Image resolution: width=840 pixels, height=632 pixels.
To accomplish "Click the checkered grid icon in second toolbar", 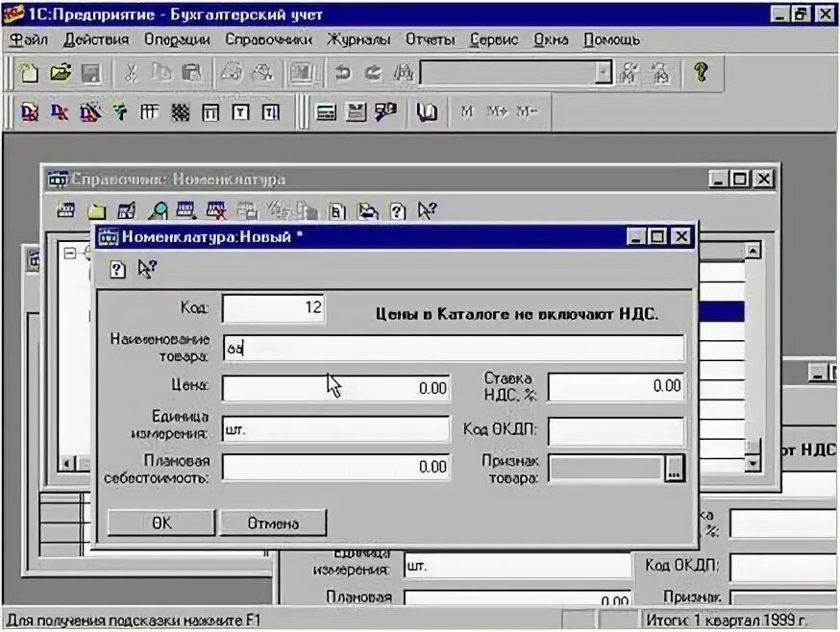I will [x=181, y=112].
